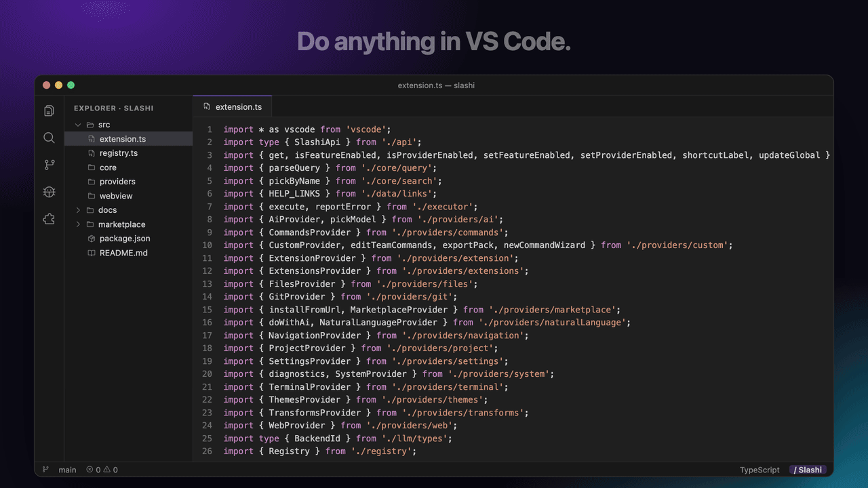
Task: Open the Explorer files icon in activity bar
Action: pyautogui.click(x=49, y=110)
